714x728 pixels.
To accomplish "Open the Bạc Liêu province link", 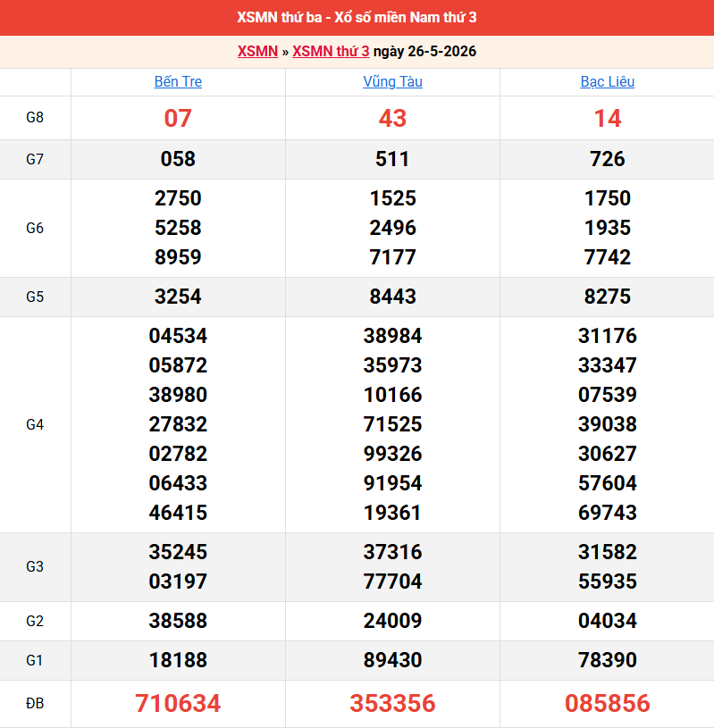I will pos(607,81).
